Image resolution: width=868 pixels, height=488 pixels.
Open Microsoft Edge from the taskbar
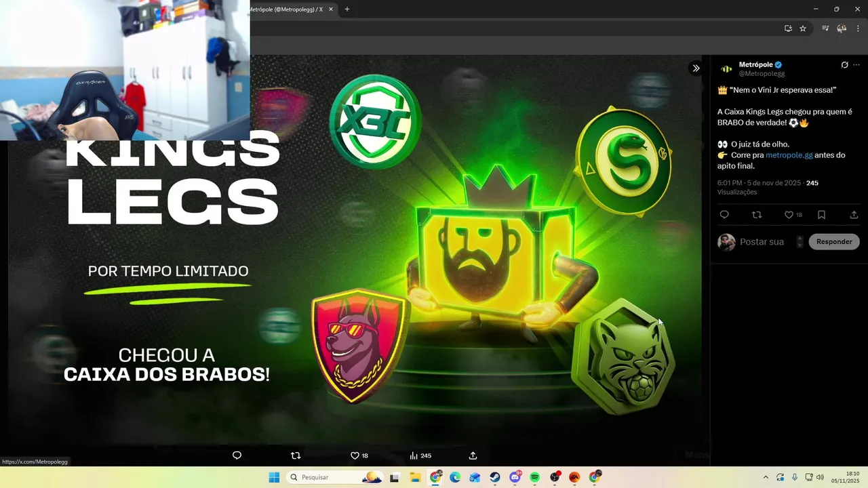455,477
